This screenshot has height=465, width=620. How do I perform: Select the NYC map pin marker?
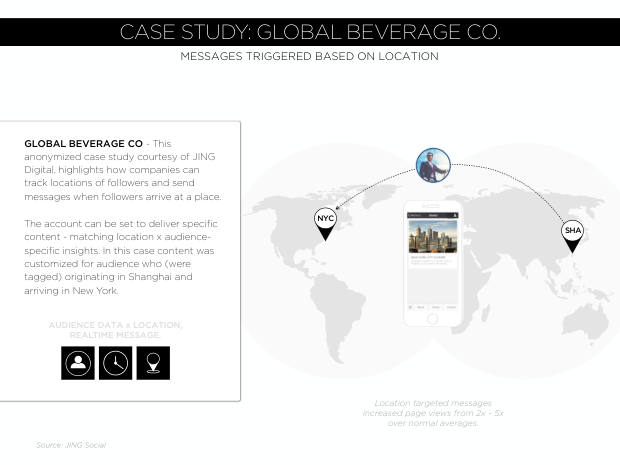325,224
